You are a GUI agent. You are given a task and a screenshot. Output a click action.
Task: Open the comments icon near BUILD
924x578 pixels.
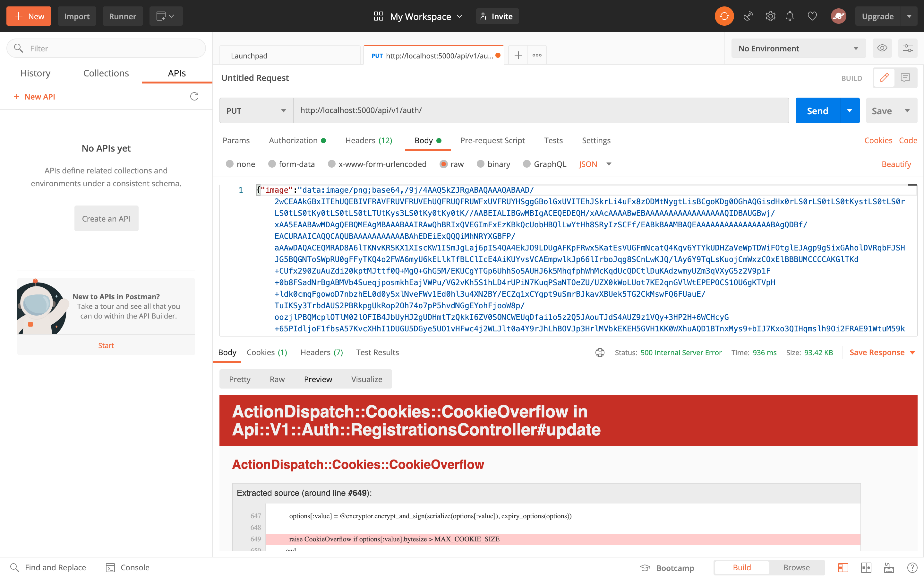[x=905, y=78]
